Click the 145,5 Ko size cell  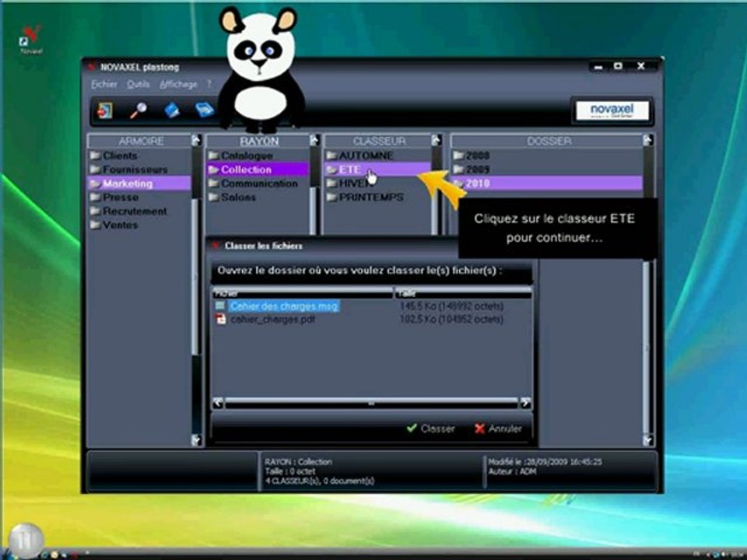451,306
